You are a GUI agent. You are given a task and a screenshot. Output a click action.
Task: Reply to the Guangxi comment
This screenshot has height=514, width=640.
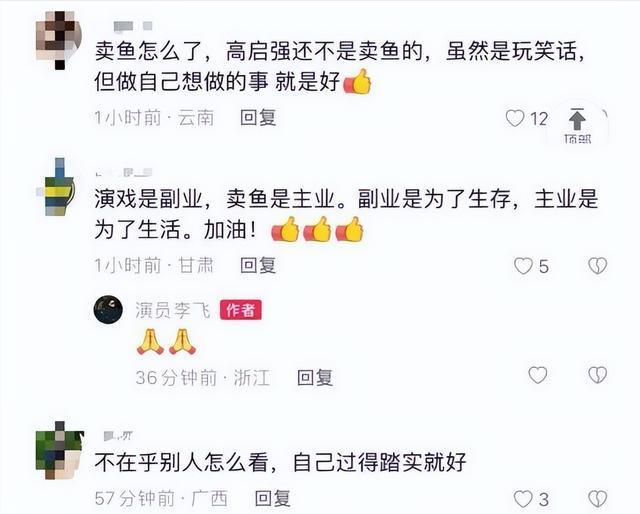click(x=273, y=498)
